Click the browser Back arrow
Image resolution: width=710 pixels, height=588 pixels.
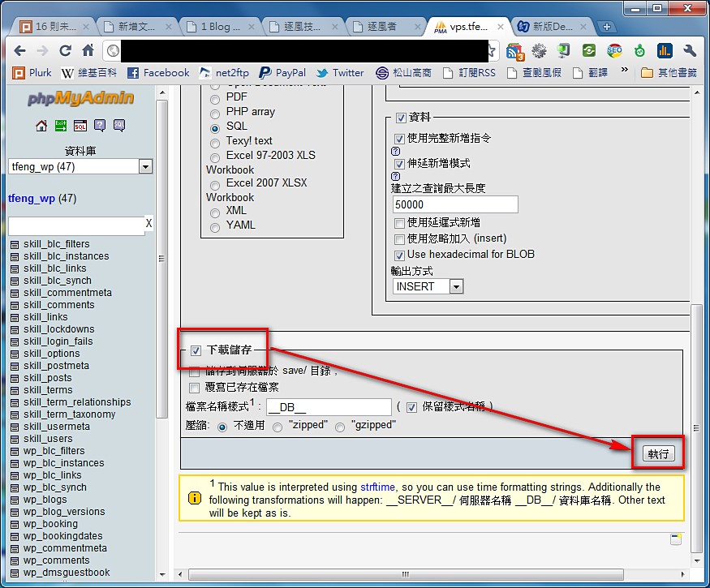(19, 51)
